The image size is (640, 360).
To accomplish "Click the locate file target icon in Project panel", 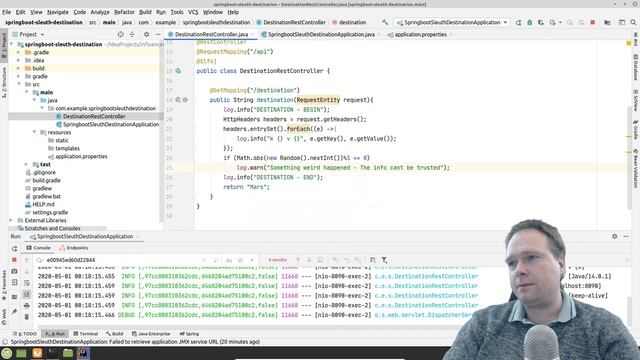I will (120, 34).
